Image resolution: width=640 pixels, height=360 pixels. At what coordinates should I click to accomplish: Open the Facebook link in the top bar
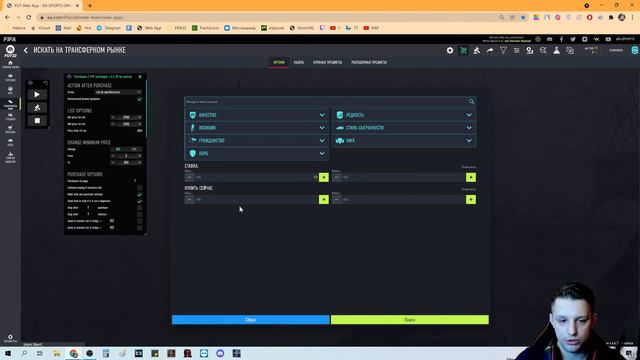pyautogui.click(x=561, y=39)
